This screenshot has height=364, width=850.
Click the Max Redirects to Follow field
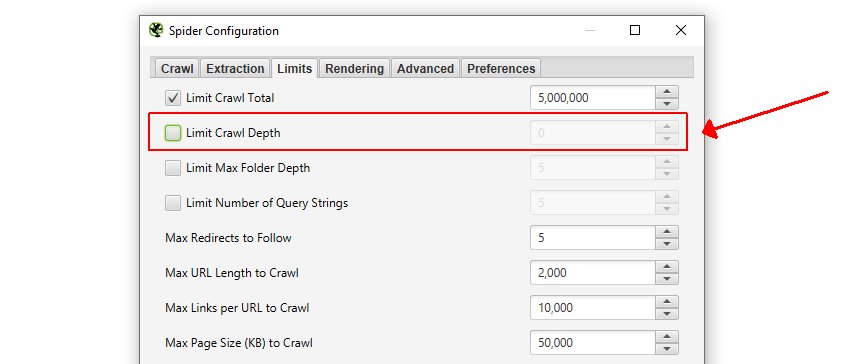(593, 238)
